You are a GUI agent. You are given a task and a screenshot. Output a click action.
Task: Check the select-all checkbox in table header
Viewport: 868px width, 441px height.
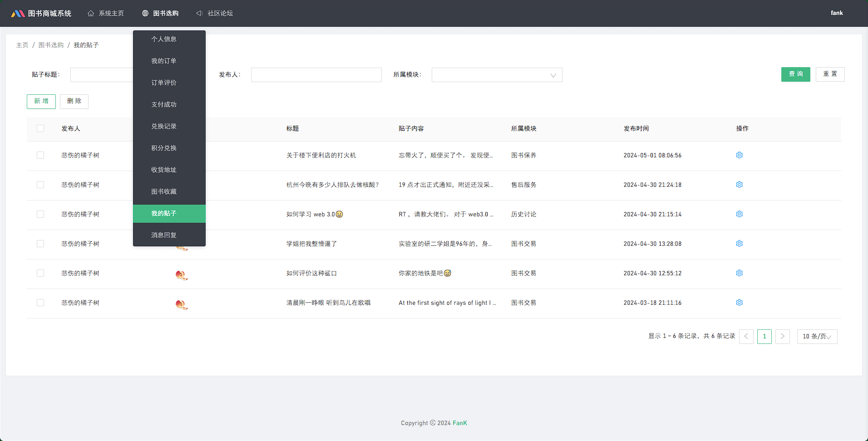[x=40, y=128]
